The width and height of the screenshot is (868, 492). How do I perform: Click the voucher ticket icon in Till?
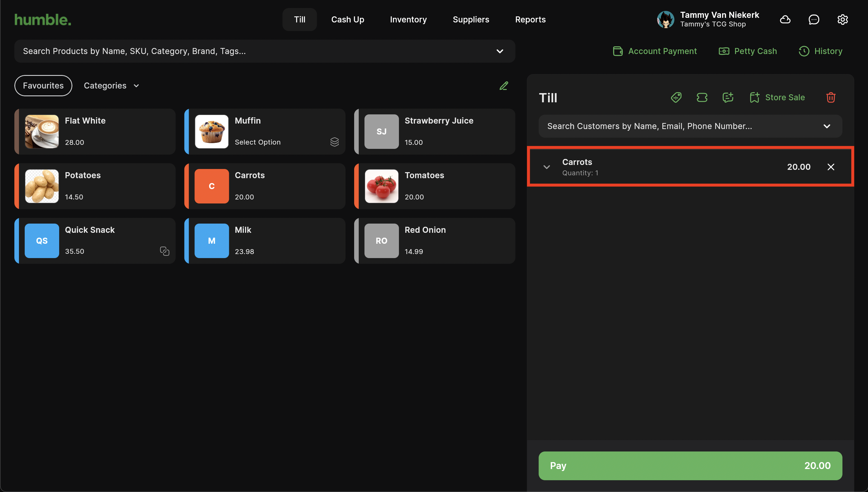[702, 97]
